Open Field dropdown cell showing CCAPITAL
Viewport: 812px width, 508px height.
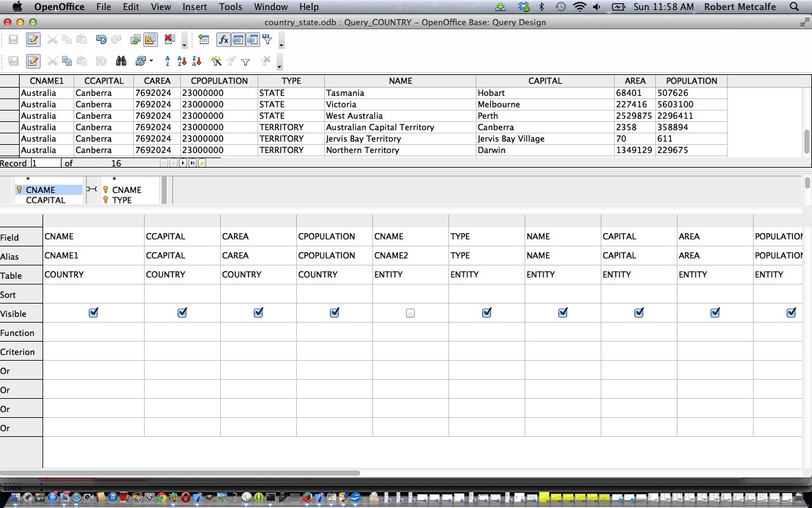(182, 236)
